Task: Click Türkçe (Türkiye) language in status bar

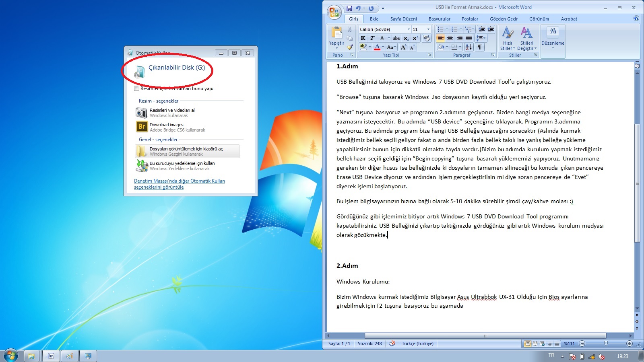Action: point(417,343)
